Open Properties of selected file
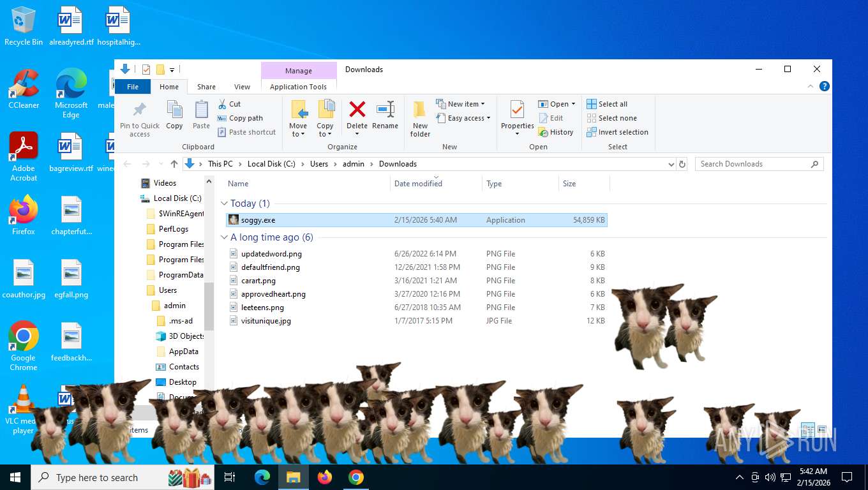Screen dimensions: 868x490 tap(518, 119)
